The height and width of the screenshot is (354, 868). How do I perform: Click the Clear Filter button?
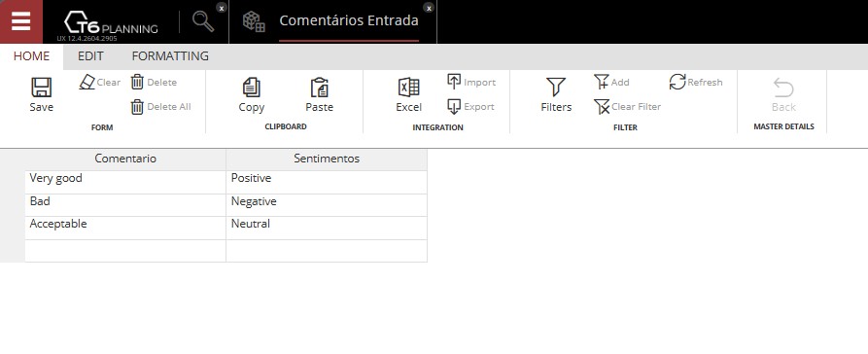627,106
